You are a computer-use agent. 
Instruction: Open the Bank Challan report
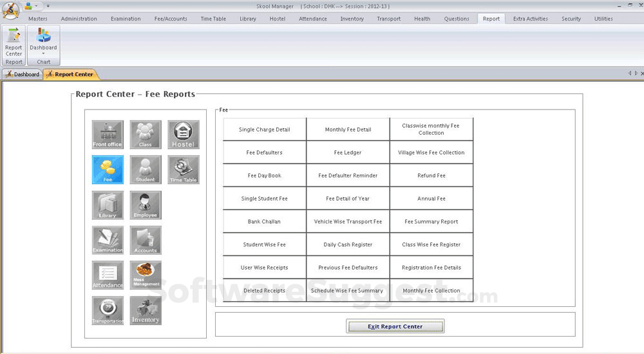click(264, 222)
